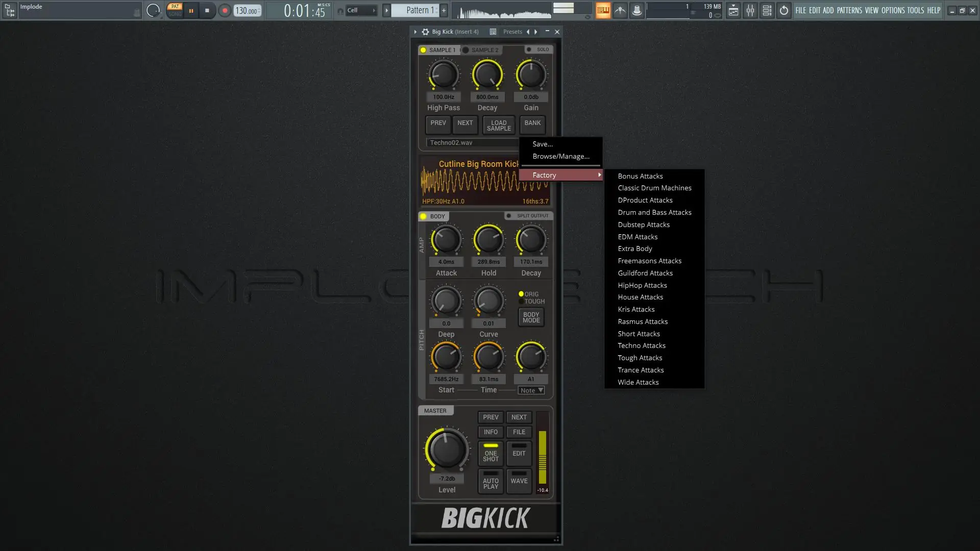Click the LOAD SAMPLE button

[498, 126]
